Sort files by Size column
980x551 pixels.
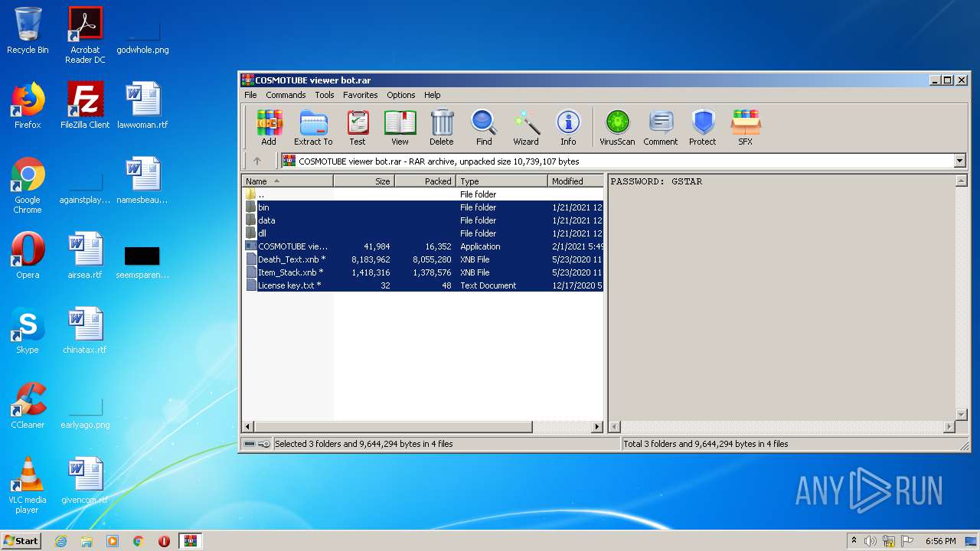point(364,181)
